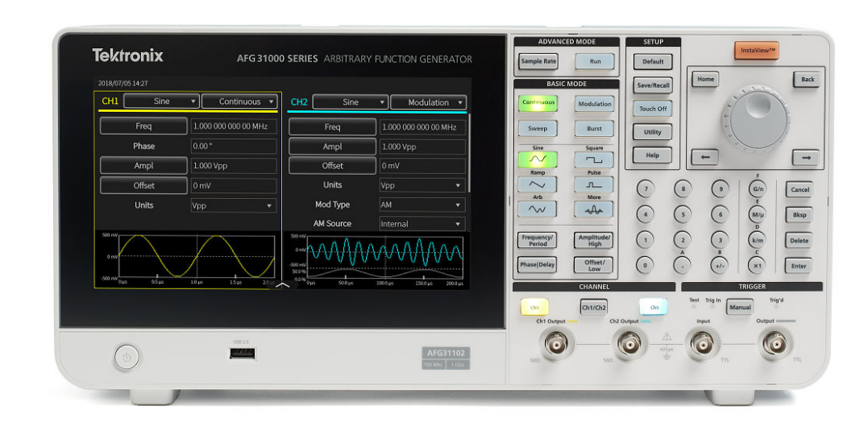The image size is (868, 435).
Task: Toggle the Run button in Advanced Mode
Action: tap(595, 61)
